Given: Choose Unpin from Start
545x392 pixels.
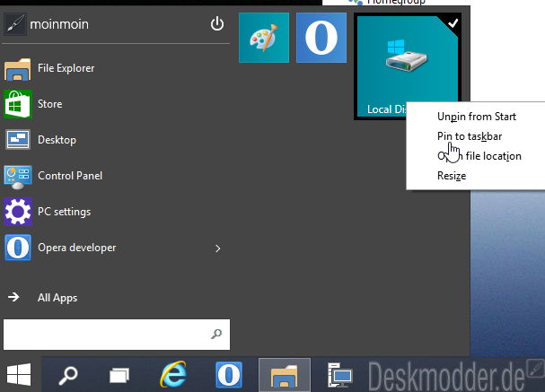Looking at the screenshot, I should tap(477, 117).
